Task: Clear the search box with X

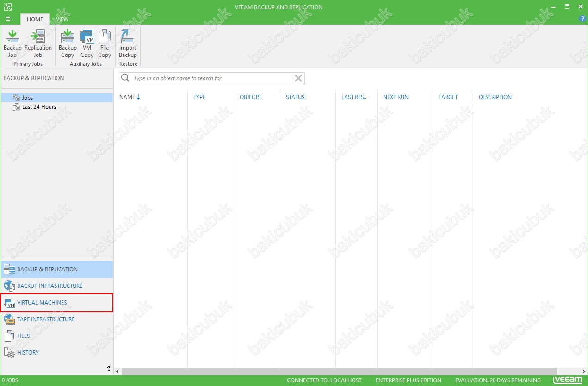Action: click(x=298, y=78)
